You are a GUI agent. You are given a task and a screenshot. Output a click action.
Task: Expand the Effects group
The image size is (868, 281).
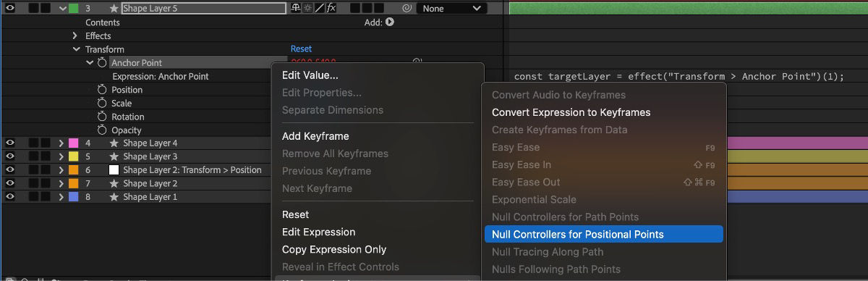click(x=75, y=35)
